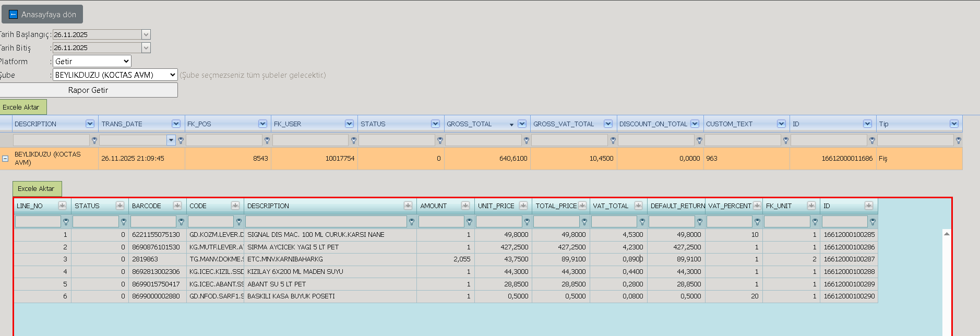980x336 pixels.
Task: Click Rapor Getir button
Action: click(88, 90)
